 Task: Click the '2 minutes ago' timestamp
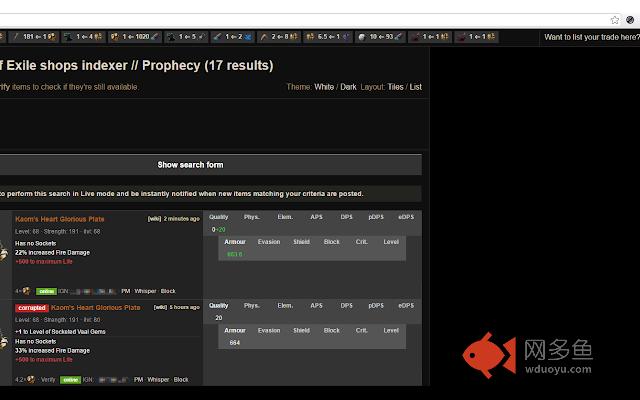[182, 219]
